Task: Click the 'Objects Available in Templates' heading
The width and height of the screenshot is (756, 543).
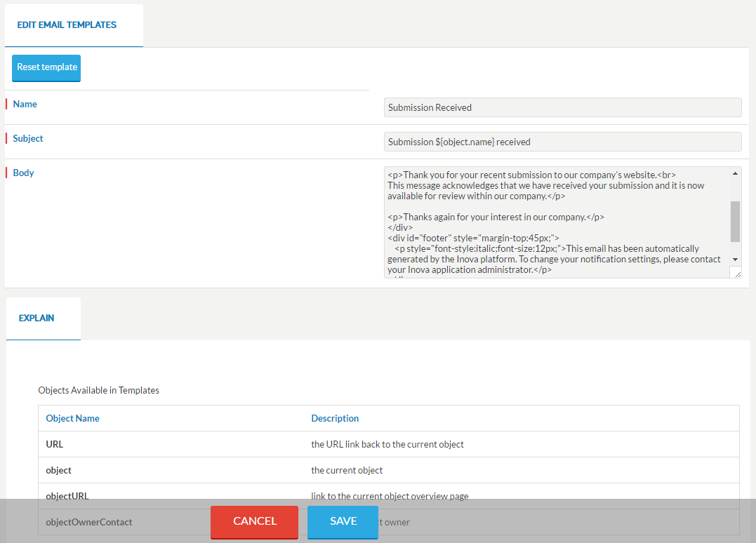Action: tap(98, 390)
